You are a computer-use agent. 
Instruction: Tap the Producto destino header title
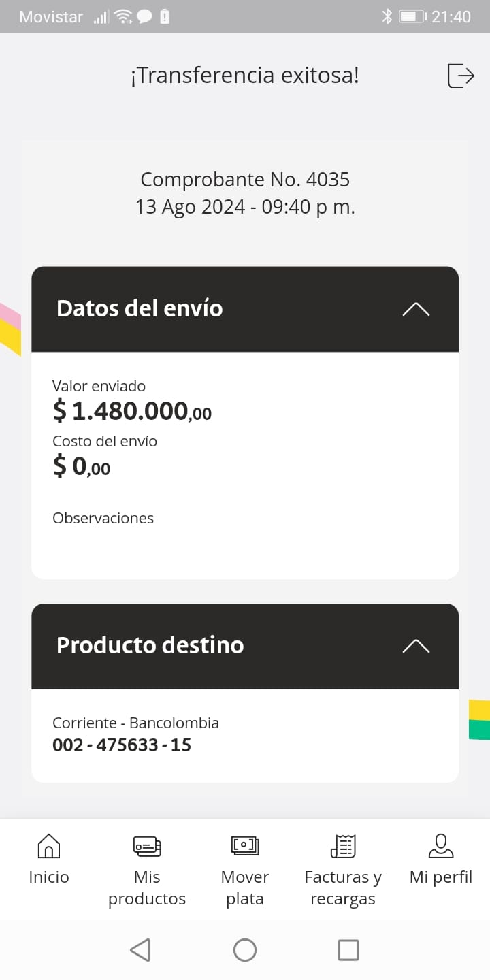pyautogui.click(x=150, y=645)
